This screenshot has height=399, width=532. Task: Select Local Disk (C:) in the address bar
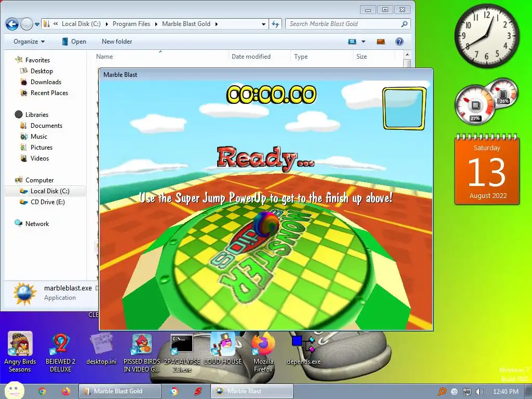(81, 24)
